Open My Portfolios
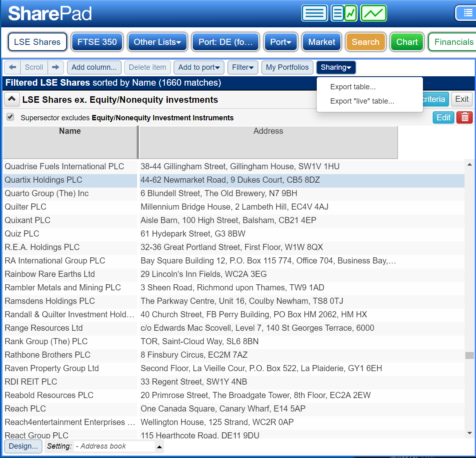476x458 pixels. (287, 67)
